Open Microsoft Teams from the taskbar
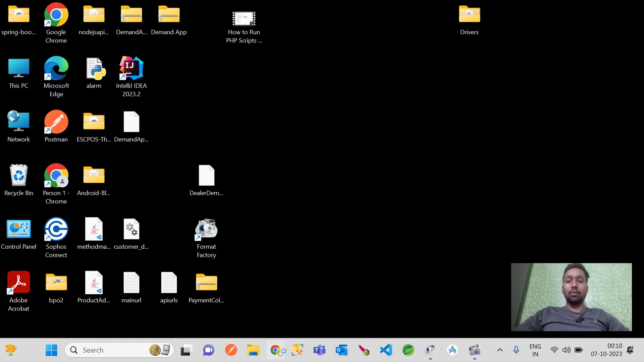This screenshot has width=644, height=362. (x=320, y=350)
